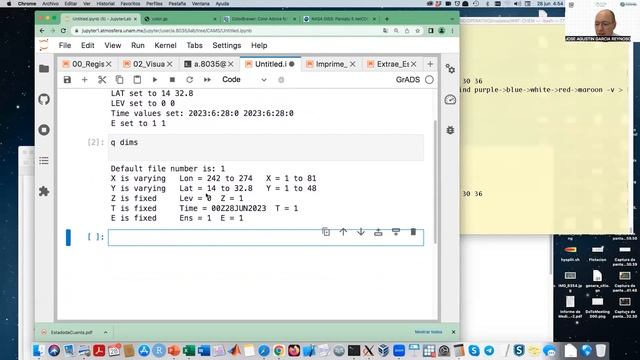Click 'Mostrar todos' in downloads bar
Viewport: 640px width, 360px height.
(428, 332)
